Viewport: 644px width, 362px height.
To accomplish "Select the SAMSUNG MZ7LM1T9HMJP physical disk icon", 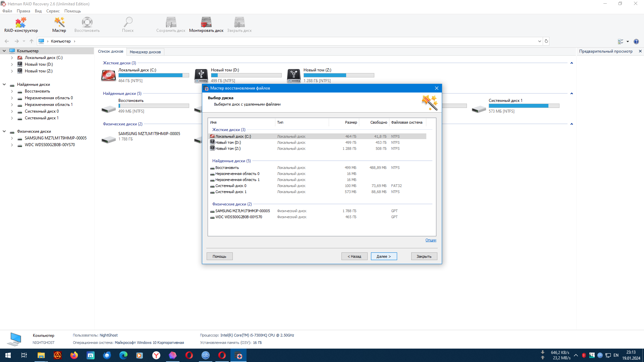I will tap(109, 139).
